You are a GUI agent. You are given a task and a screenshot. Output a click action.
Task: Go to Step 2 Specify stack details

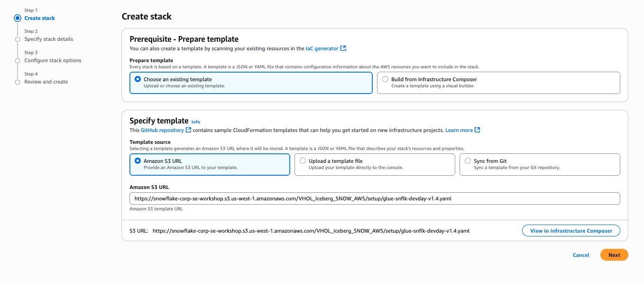coord(49,39)
